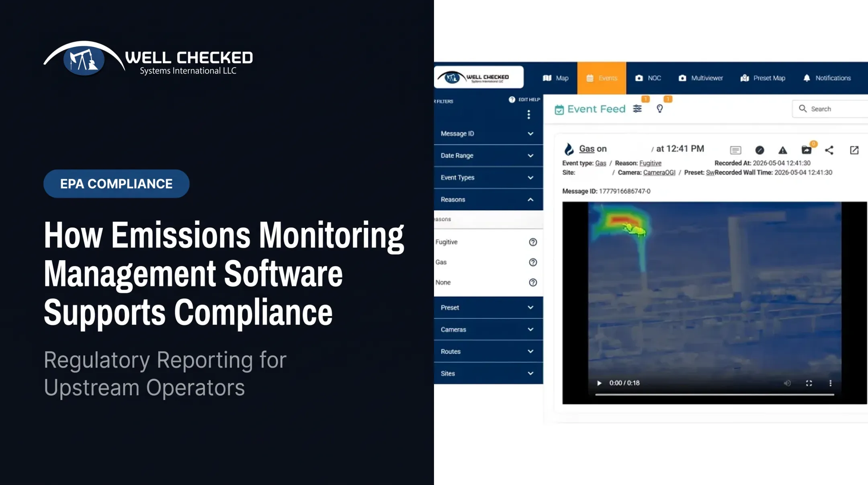
Task: Open Notifications in the top bar
Action: [827, 78]
